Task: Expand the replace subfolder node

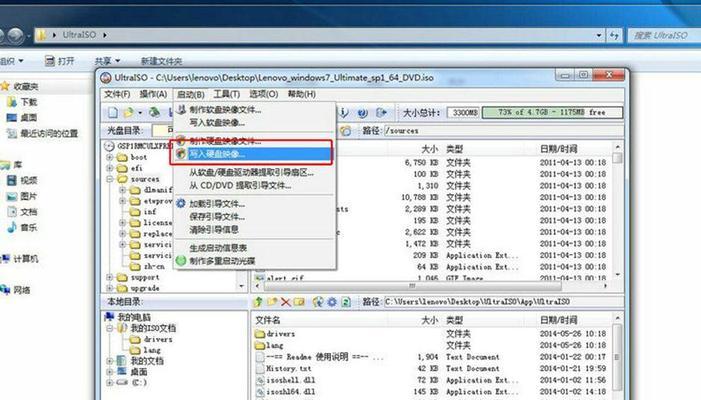Action: (x=122, y=234)
